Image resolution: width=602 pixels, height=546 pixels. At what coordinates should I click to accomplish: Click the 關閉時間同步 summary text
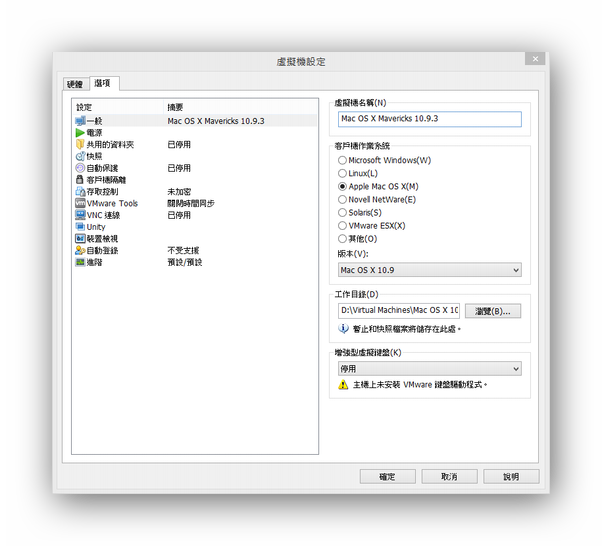(191, 204)
